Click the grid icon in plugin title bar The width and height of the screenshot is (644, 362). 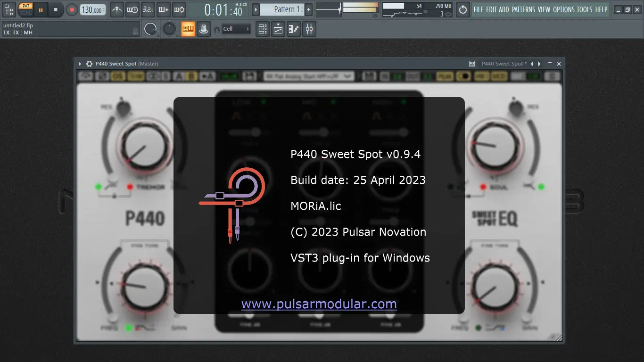click(x=472, y=64)
